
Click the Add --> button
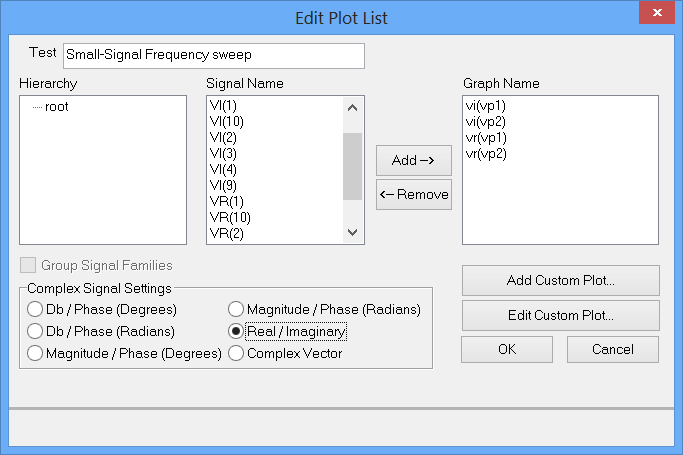[x=413, y=160]
